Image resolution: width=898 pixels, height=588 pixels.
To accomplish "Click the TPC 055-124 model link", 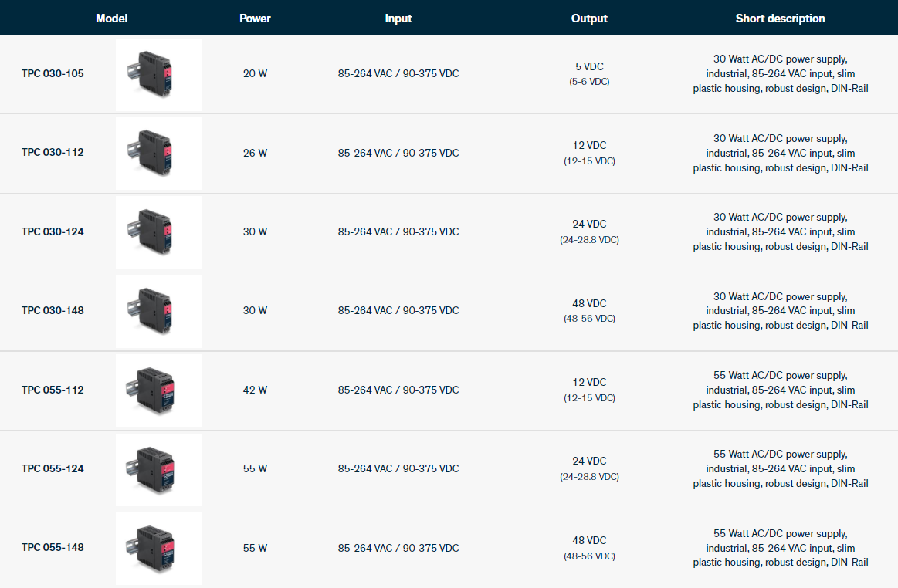I will click(53, 468).
